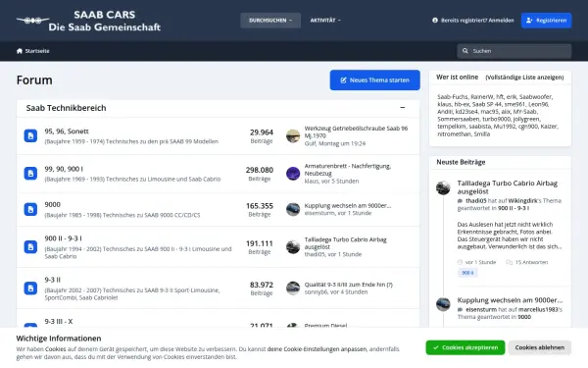Screen dimensions: 588x368
Task: Click the 165.355 Beiträge count
Action: 260,210
